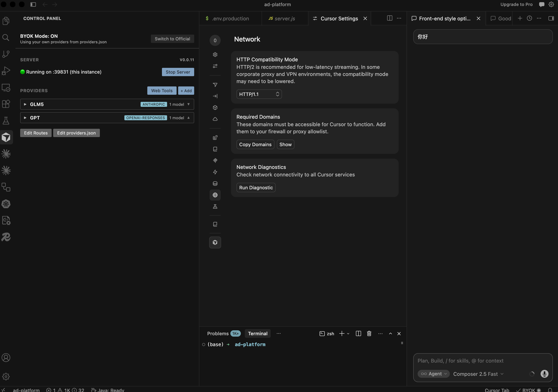The image size is (558, 392).
Task: Maximize terminal panel with the caret icon
Action: point(390,334)
